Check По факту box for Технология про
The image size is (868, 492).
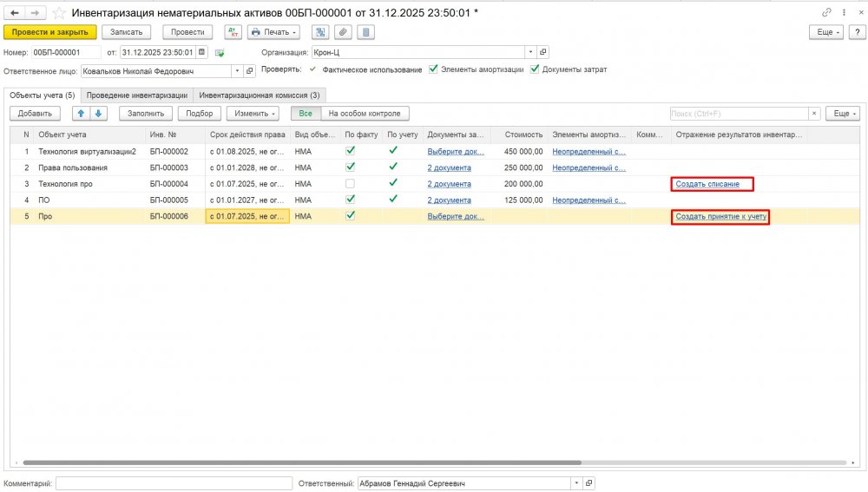coord(350,184)
